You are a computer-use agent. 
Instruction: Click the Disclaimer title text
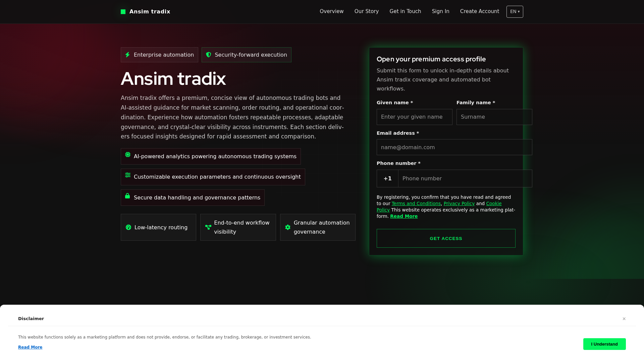click(x=31, y=319)
